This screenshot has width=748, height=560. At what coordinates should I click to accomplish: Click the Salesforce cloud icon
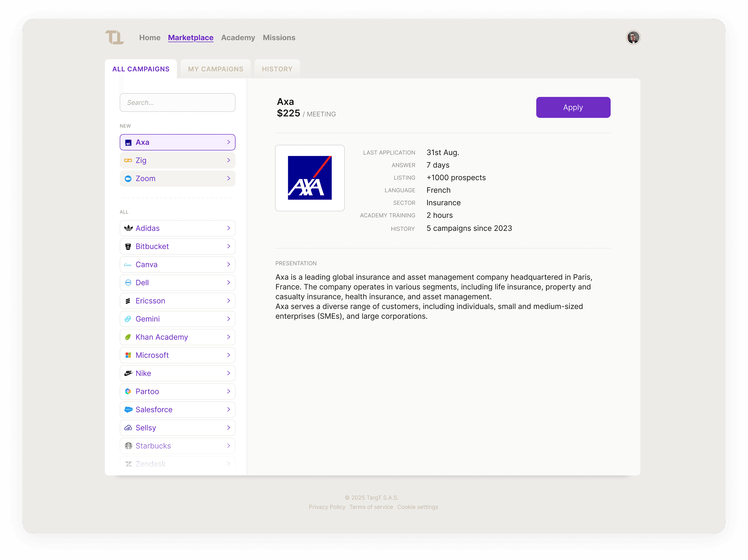(x=128, y=409)
